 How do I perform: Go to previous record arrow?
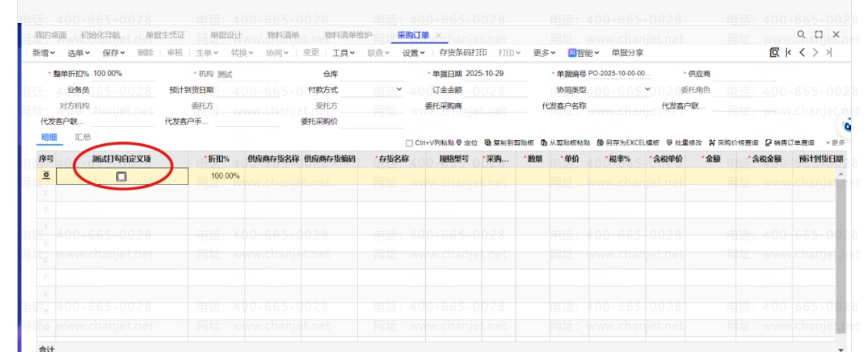click(803, 53)
